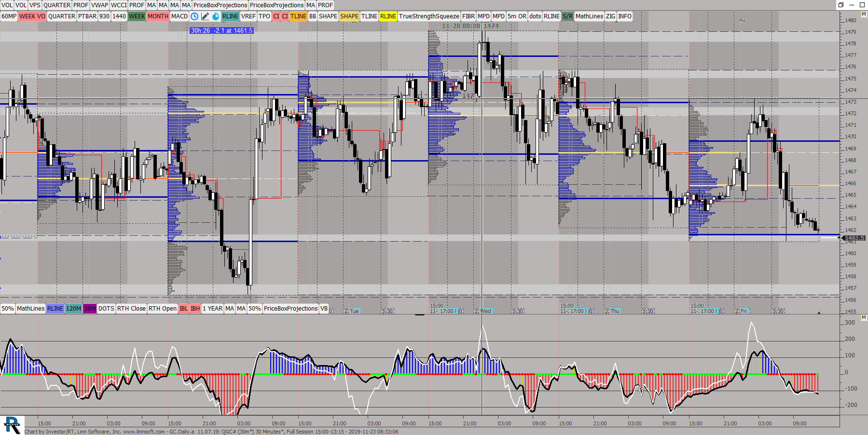
Task: Click the VREF toolbar button
Action: click(x=248, y=16)
